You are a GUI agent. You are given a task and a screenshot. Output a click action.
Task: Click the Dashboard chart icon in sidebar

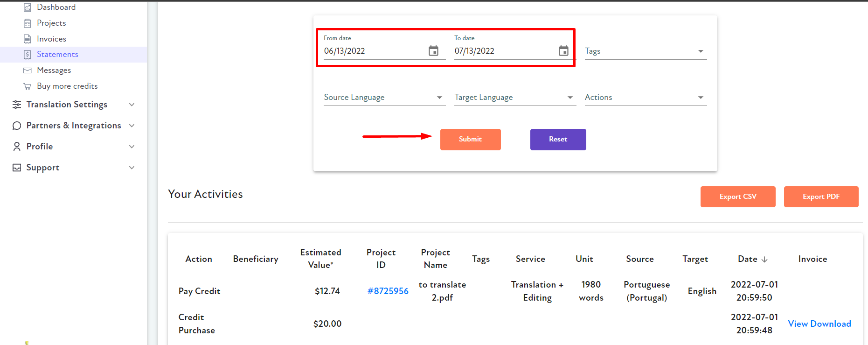coord(28,7)
